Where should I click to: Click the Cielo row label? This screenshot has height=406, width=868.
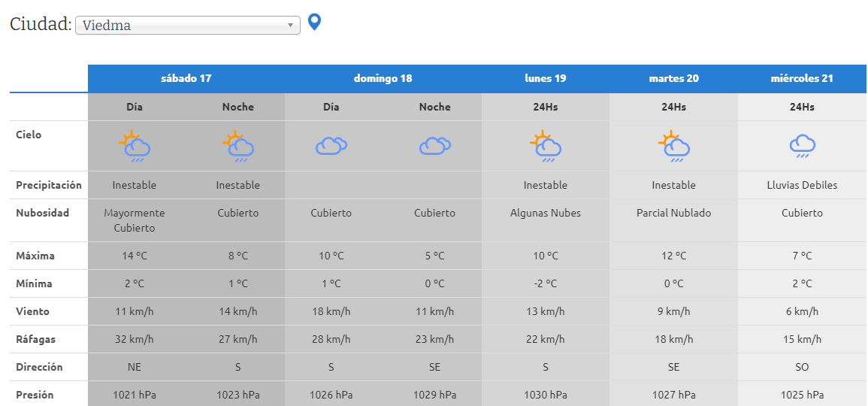(29, 135)
